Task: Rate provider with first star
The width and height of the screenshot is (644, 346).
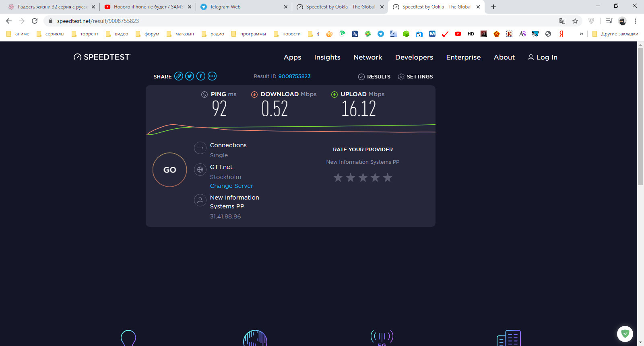Action: [338, 177]
